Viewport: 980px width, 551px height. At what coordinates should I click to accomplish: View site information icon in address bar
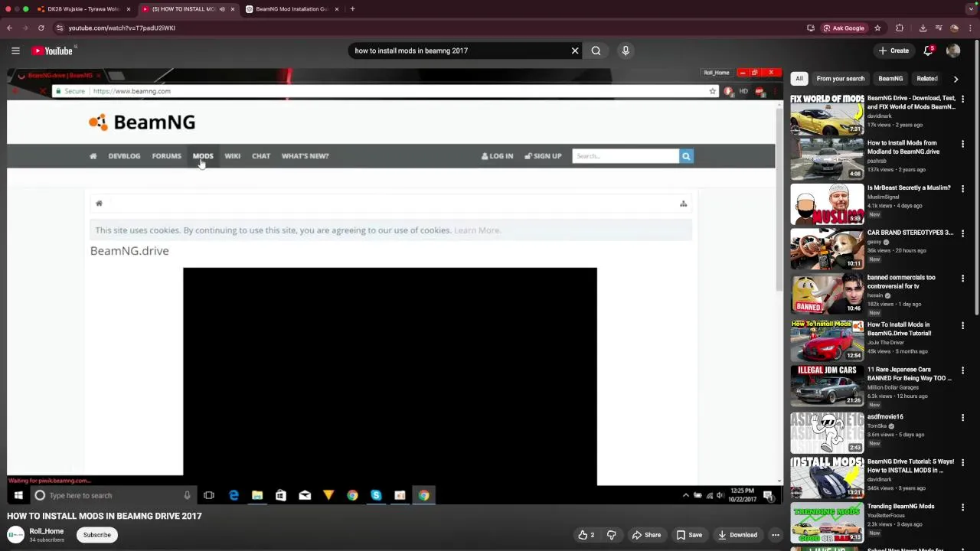[x=60, y=28]
